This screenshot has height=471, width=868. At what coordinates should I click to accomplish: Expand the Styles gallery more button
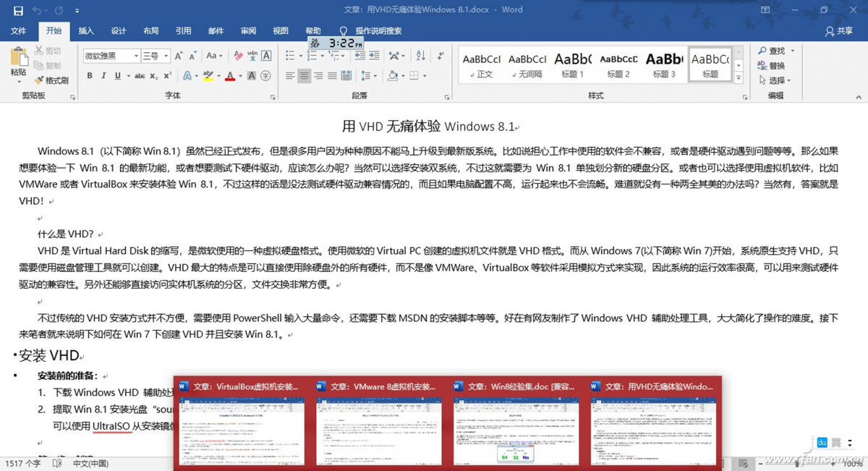(739, 79)
